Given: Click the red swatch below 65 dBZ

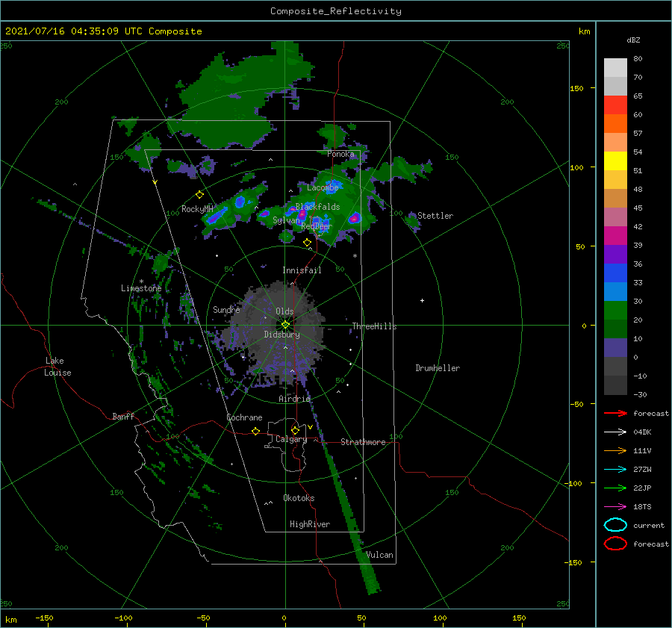Looking at the screenshot, I should click(x=615, y=105).
